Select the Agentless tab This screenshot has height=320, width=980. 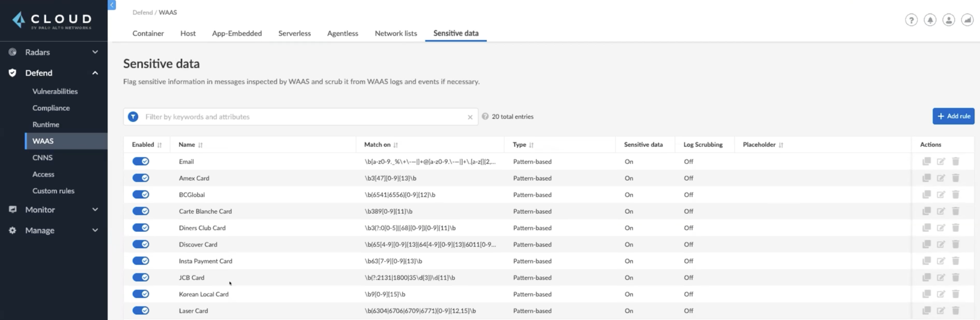coord(342,33)
